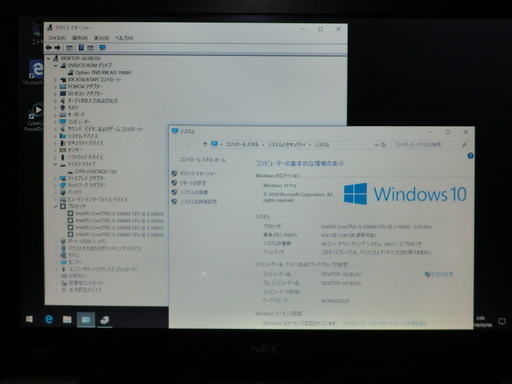The image size is (512, 384).
Task: Click the リモートの設定 link
Action: (x=193, y=183)
